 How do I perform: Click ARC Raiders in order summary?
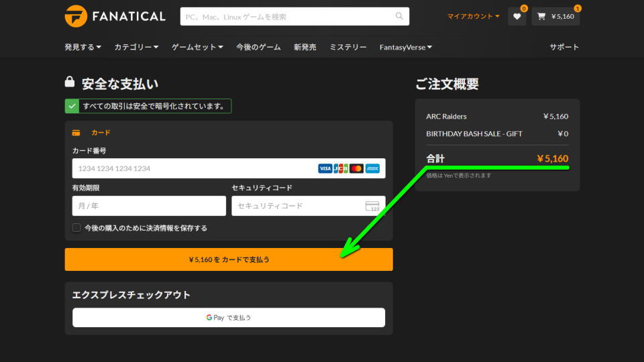(x=447, y=117)
